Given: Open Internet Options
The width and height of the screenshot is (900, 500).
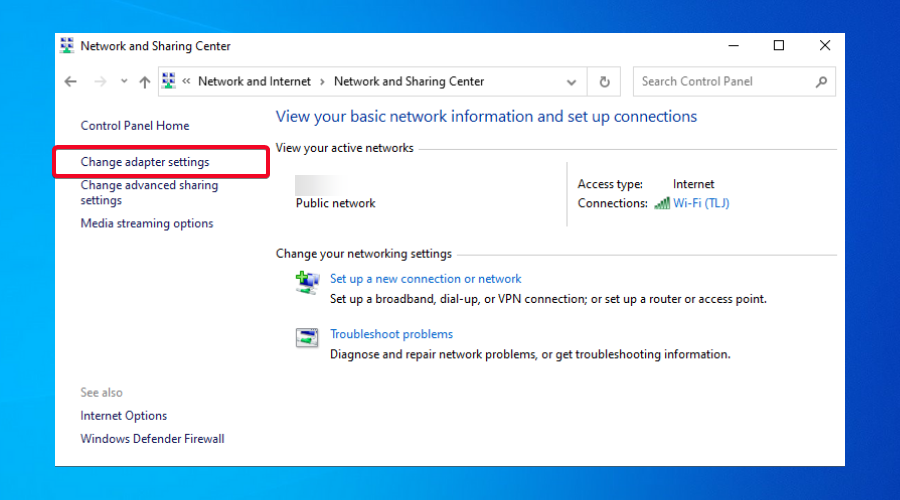Looking at the screenshot, I should (123, 416).
